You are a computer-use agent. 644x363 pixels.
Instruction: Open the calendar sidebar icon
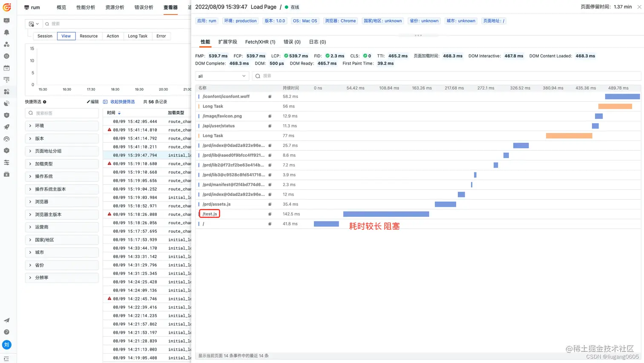click(7, 68)
